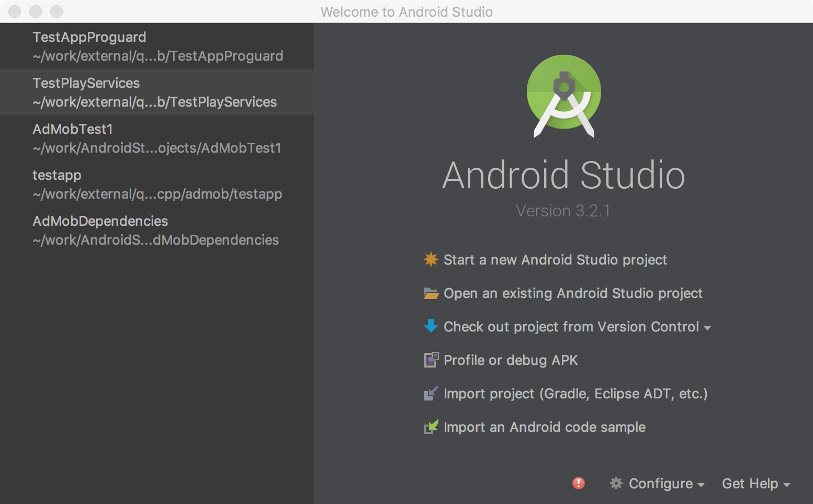Image resolution: width=813 pixels, height=504 pixels.
Task: Open the testapp project
Action: click(x=157, y=184)
